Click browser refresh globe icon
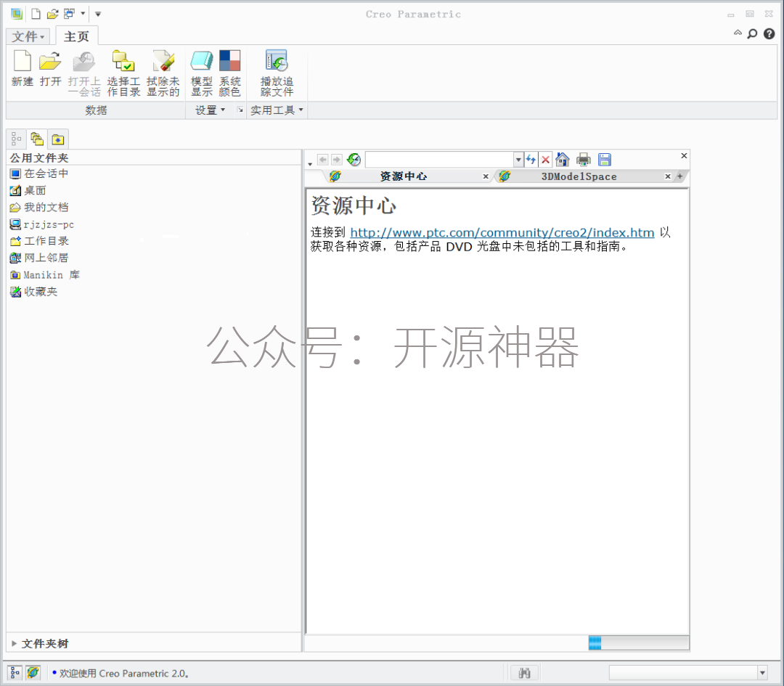The width and height of the screenshot is (784, 686). (x=354, y=160)
